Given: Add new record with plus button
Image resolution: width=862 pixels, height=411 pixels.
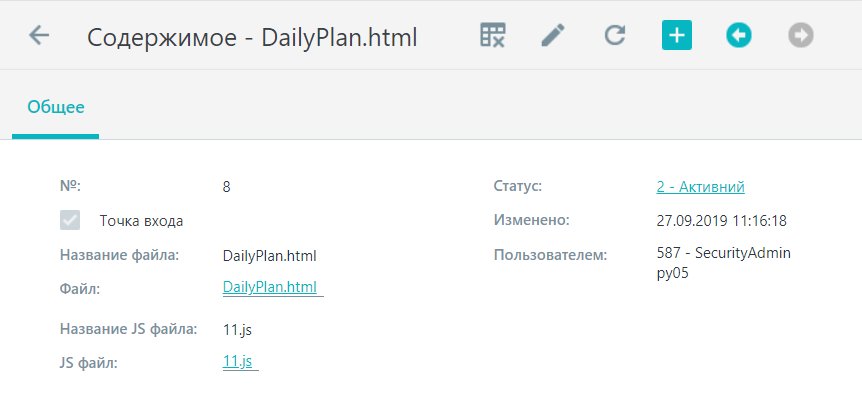Looking at the screenshot, I should tap(677, 36).
